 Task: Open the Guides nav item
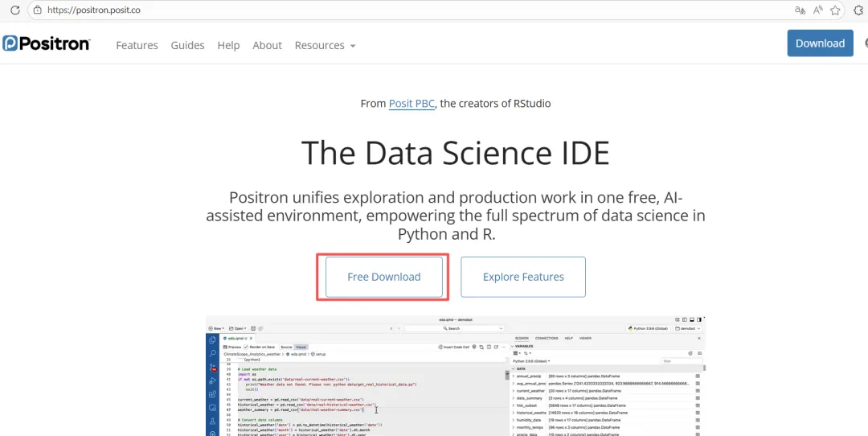tap(187, 45)
